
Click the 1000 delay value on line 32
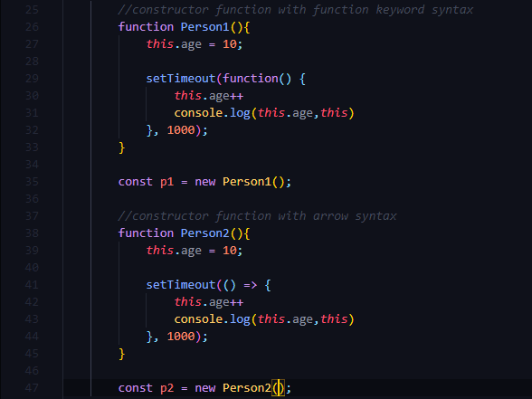point(181,130)
